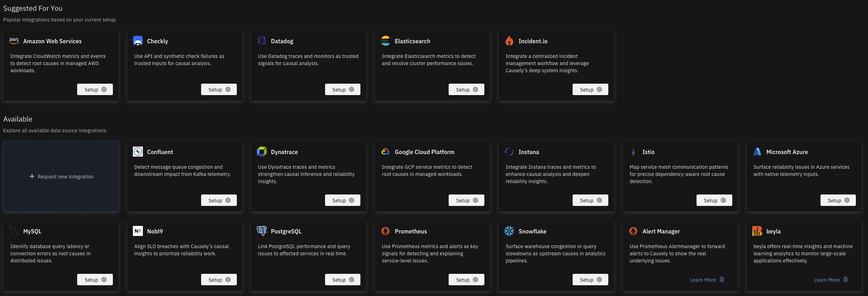Click the Amazon Web Services logo icon

pyautogui.click(x=14, y=41)
